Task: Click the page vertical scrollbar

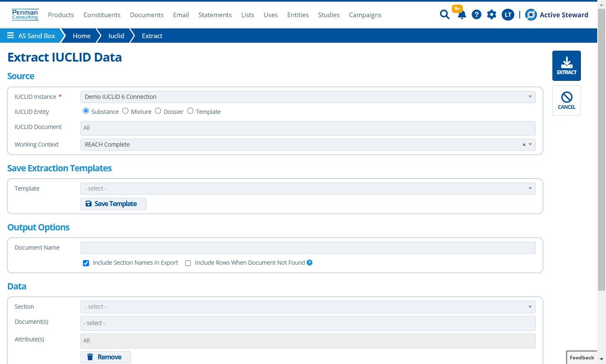Action: 601,149
